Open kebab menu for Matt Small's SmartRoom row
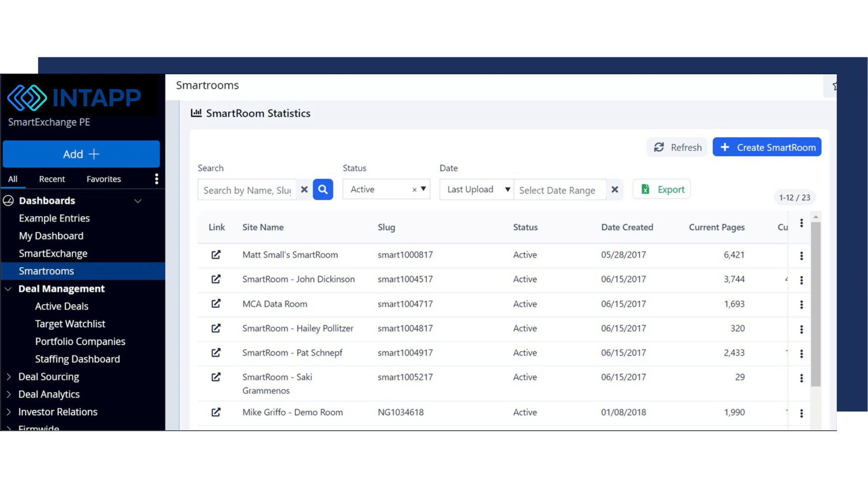The image size is (868, 488). point(802,256)
